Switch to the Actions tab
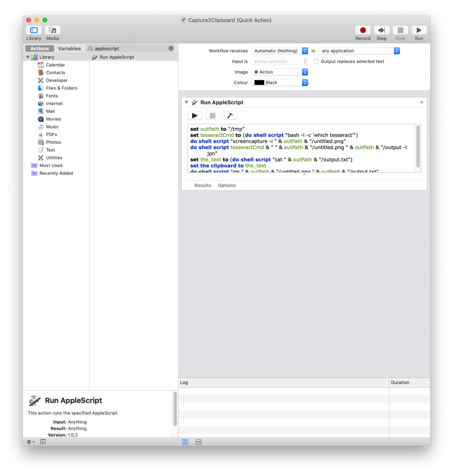Screen dimensions: 453x476 [40, 49]
